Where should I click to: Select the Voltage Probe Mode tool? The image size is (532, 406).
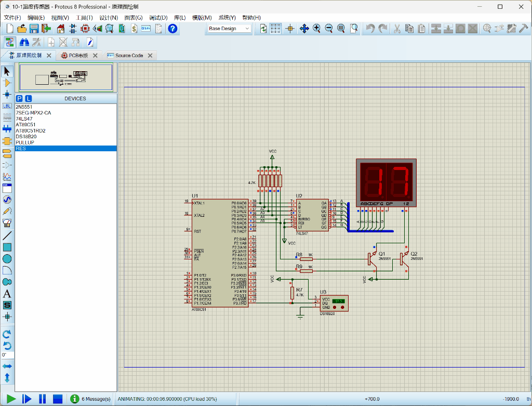pyautogui.click(x=6, y=211)
